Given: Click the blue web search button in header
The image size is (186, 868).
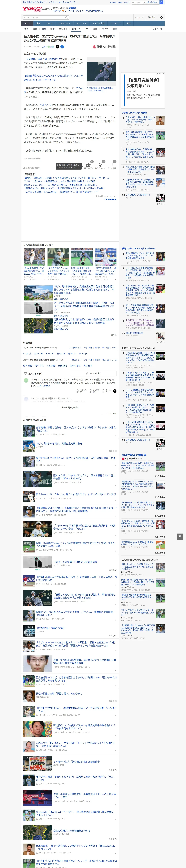Looking at the screenshot, I should click(161, 2).
